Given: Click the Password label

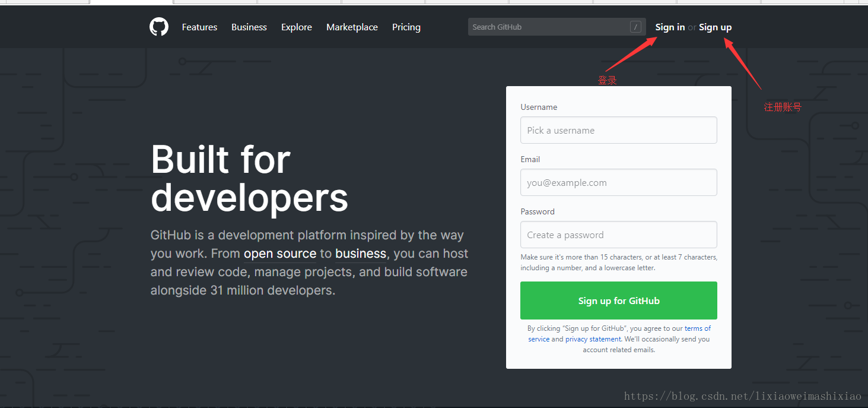Looking at the screenshot, I should click(x=538, y=211).
